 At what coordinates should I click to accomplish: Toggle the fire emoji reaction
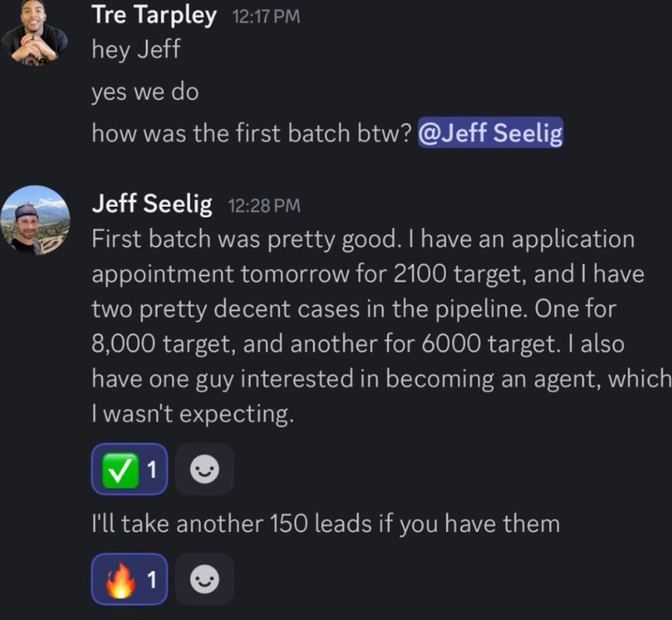click(129, 580)
